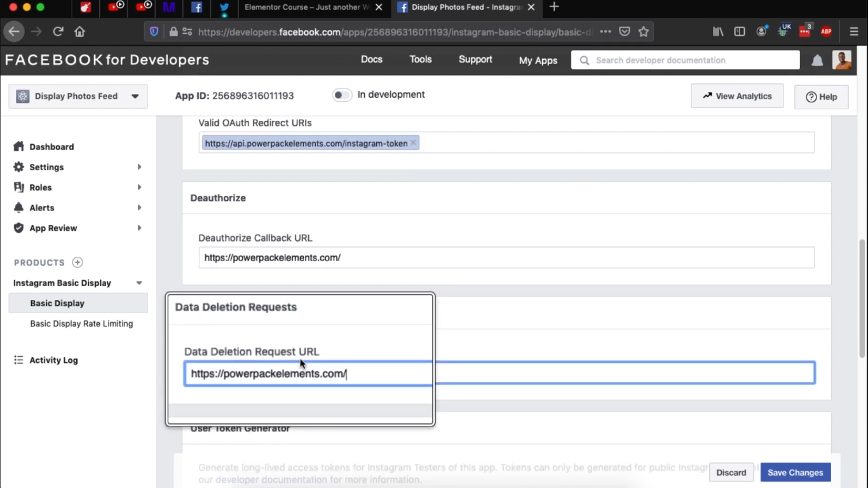Click Save Changes
Viewport: 868px width, 488px height.
pos(796,473)
